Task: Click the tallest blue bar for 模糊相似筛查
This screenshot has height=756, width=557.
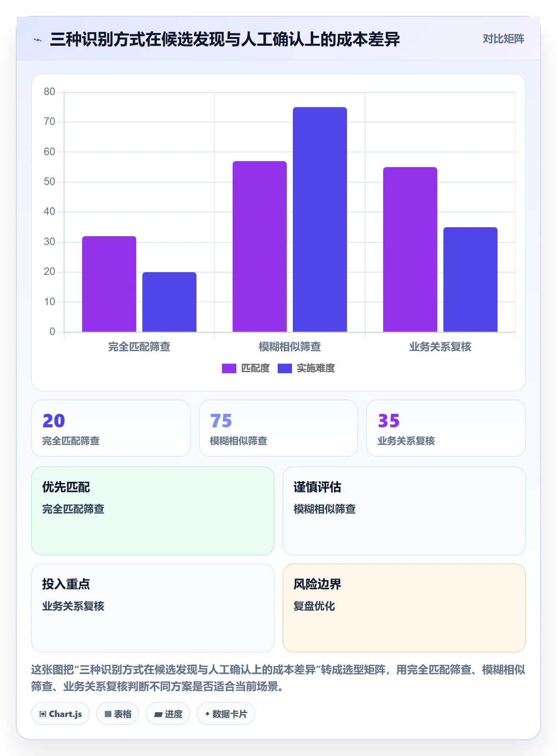Action: pos(320,220)
